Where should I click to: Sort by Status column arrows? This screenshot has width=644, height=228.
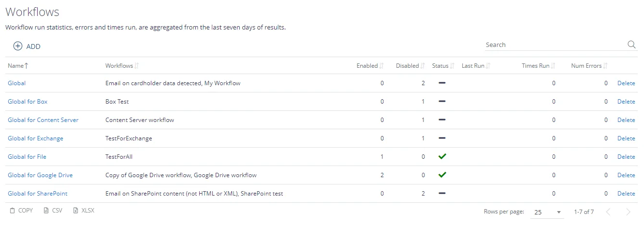(x=453, y=66)
